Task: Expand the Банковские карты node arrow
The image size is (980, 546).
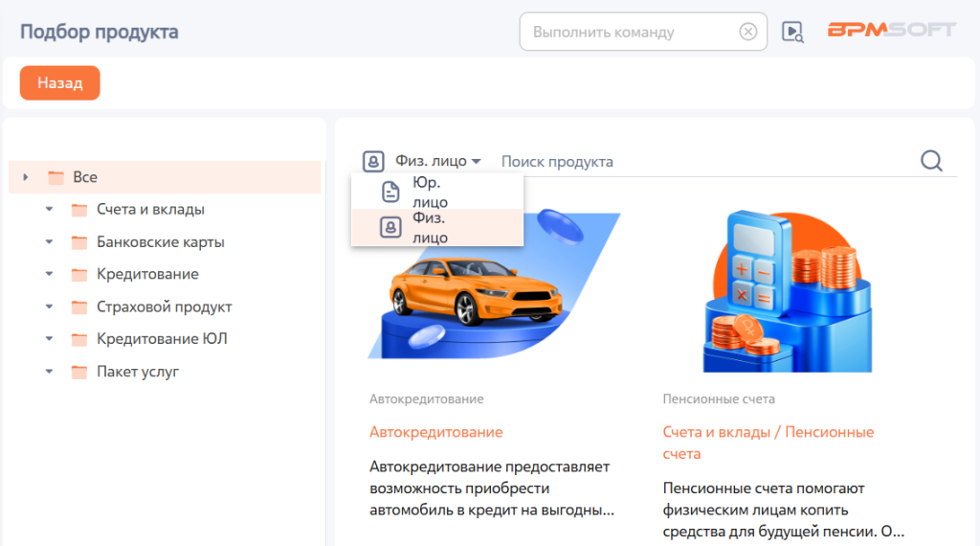Action: 50,242
